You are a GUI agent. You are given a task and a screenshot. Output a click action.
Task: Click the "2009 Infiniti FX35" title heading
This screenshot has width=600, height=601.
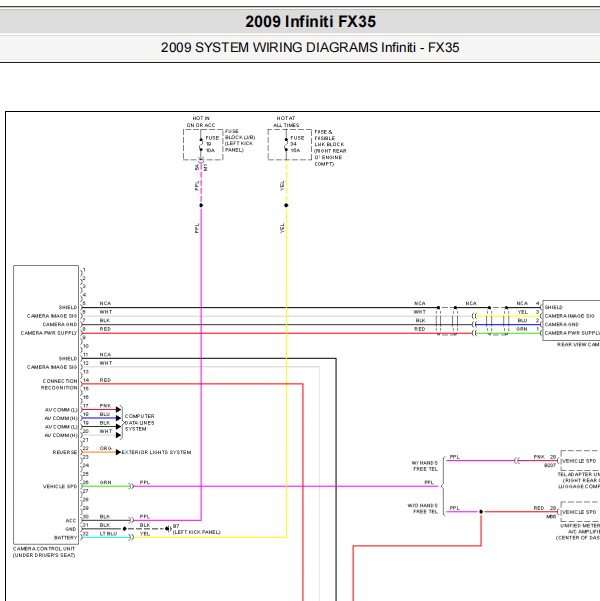[311, 21]
